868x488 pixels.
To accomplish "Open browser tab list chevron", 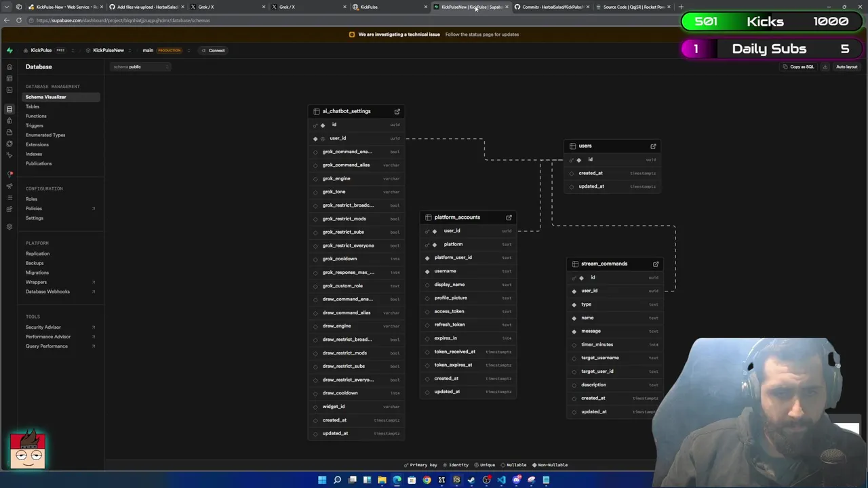I will tap(7, 7).
